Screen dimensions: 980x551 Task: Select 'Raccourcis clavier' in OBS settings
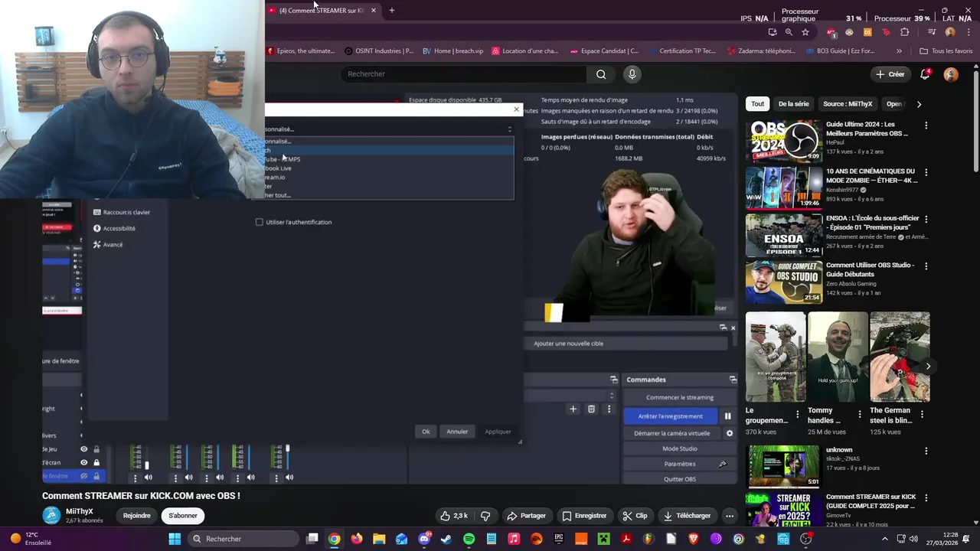point(121,212)
